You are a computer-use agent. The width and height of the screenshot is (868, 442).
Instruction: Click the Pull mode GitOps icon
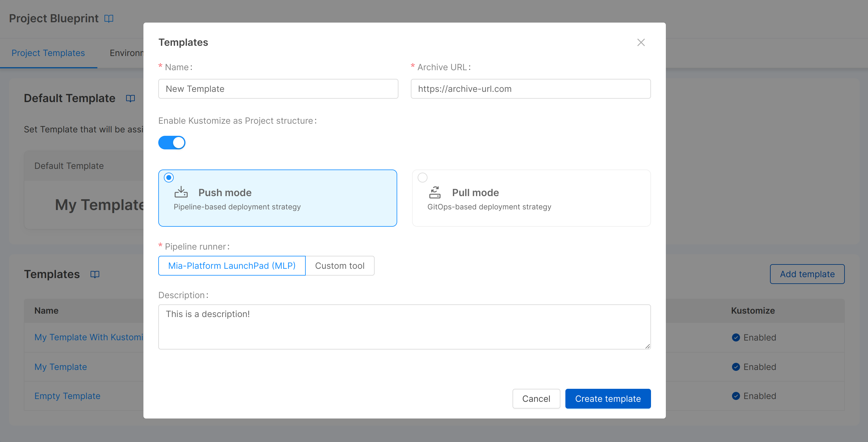pos(435,192)
